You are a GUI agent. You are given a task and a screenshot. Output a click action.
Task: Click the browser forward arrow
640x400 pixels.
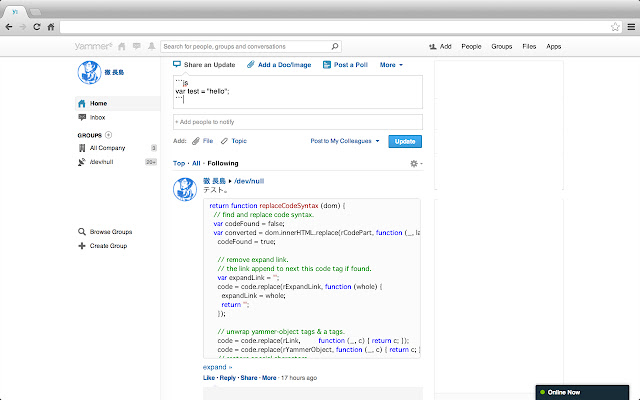23,27
